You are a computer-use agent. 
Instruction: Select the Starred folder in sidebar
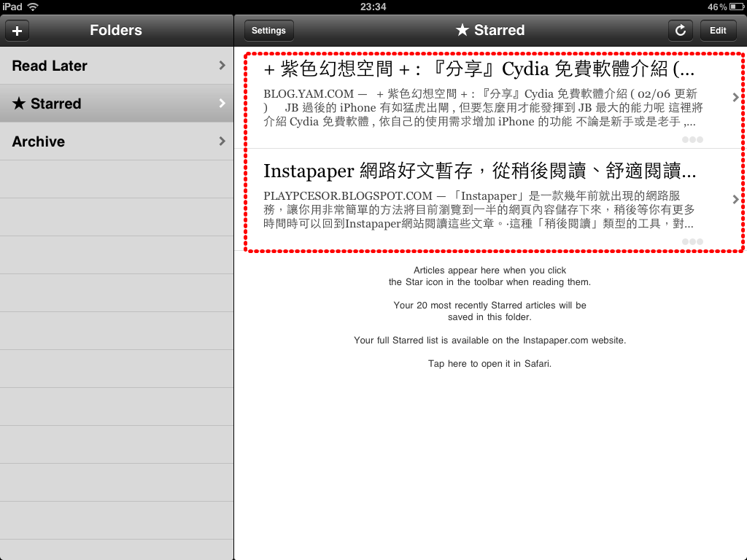(x=117, y=104)
